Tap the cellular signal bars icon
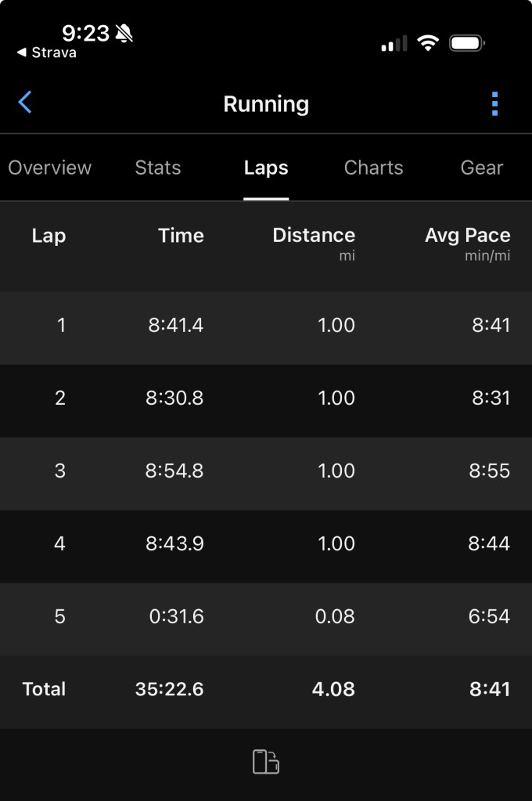Viewport: 532px width, 801px height. [x=394, y=44]
